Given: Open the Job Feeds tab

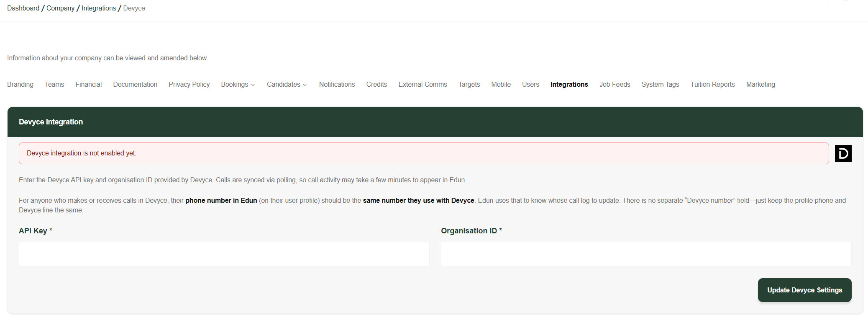Looking at the screenshot, I should pos(615,85).
